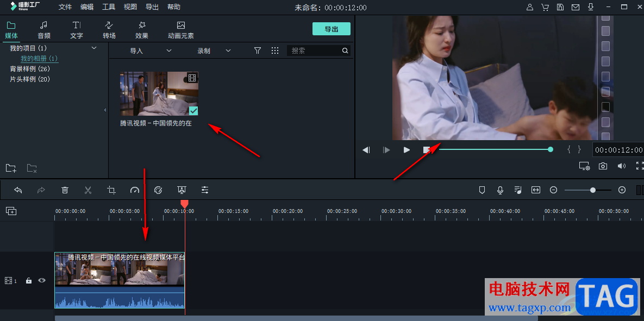Toggle the track 1 lock

[29, 281]
